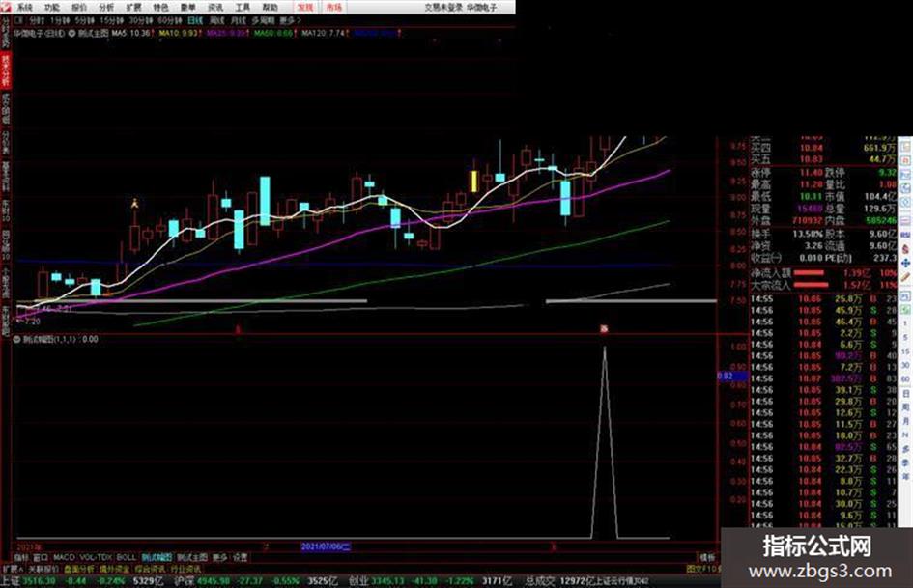
Task: Select the 日 button in right period strip
Action: pos(905,394)
